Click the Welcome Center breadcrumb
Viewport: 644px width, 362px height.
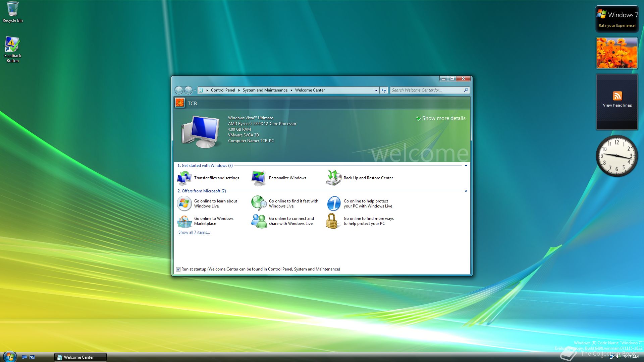click(x=310, y=90)
